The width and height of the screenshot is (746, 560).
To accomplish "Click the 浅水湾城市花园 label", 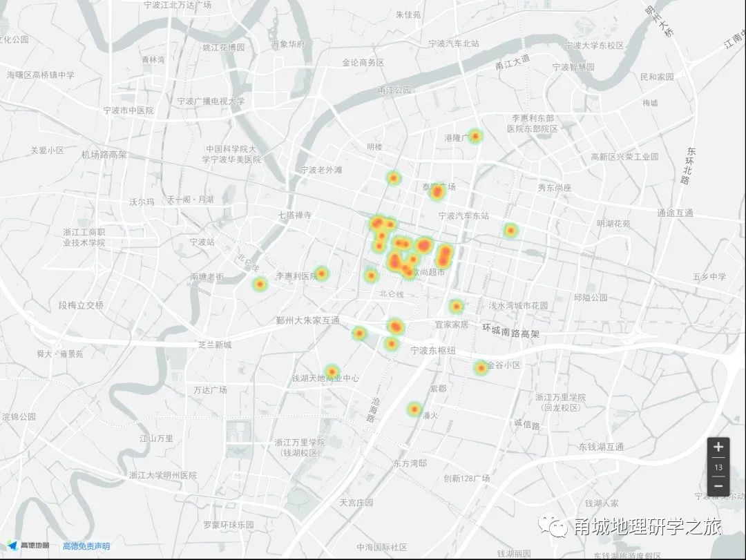I will tap(518, 305).
